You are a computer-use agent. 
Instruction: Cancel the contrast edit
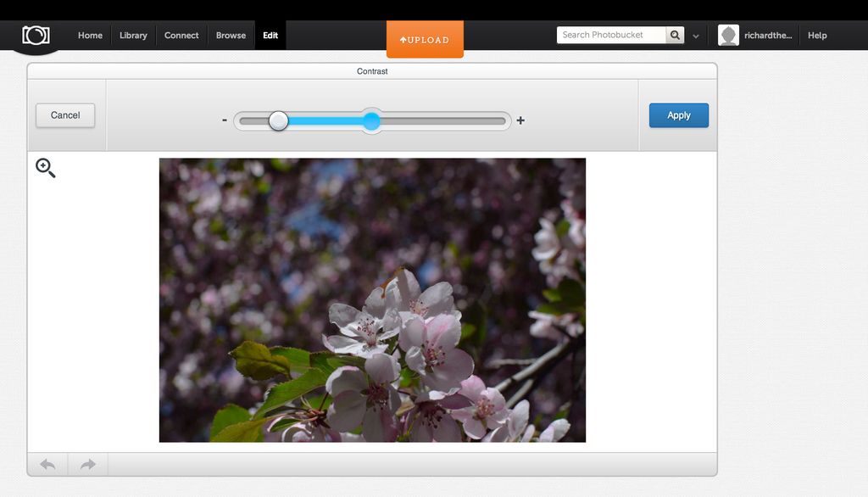(64, 115)
